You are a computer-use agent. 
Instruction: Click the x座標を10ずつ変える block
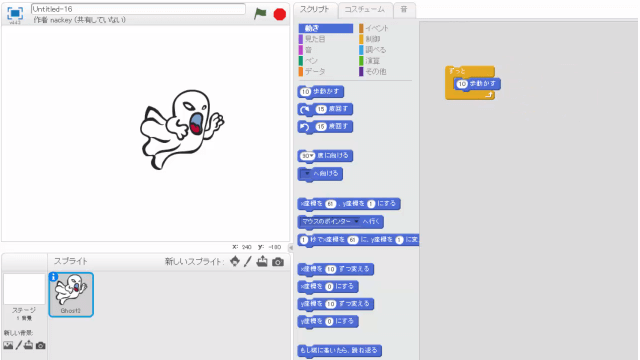tap(336, 269)
